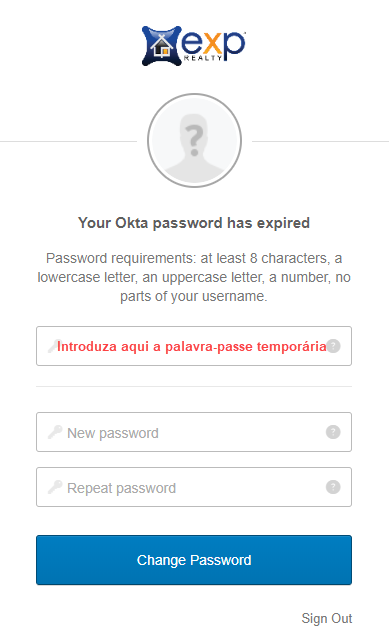Click the key icon beside Repeat password
The image size is (389, 639).
click(x=55, y=487)
